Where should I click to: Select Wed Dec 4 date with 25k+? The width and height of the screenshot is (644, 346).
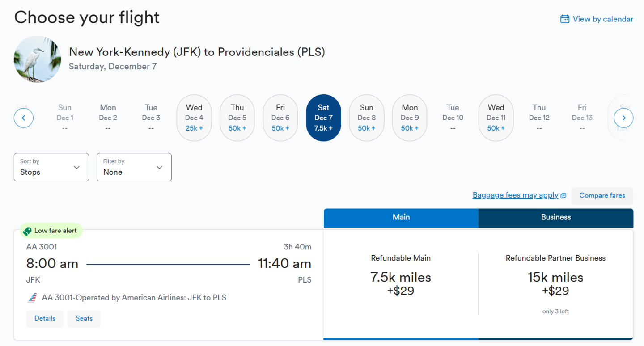click(x=194, y=118)
